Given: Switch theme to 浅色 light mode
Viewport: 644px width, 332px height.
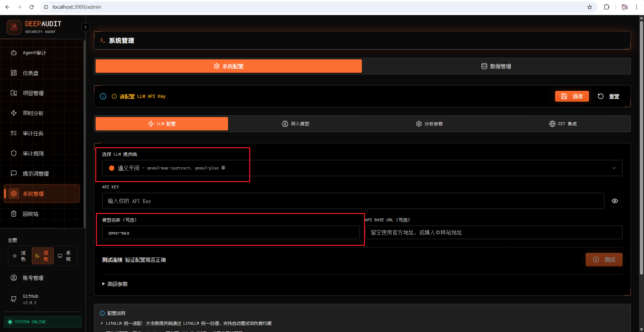Looking at the screenshot, I should [x=19, y=256].
